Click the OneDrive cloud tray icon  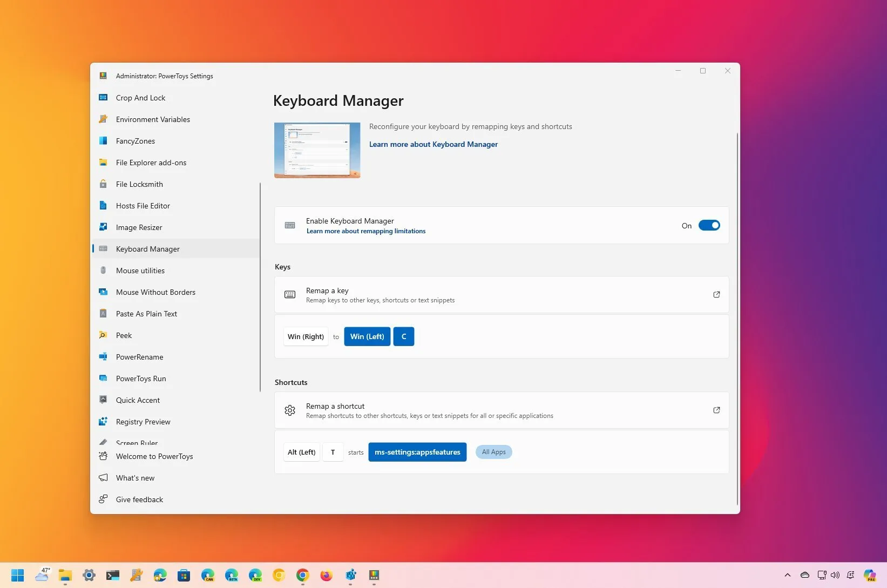[805, 575]
